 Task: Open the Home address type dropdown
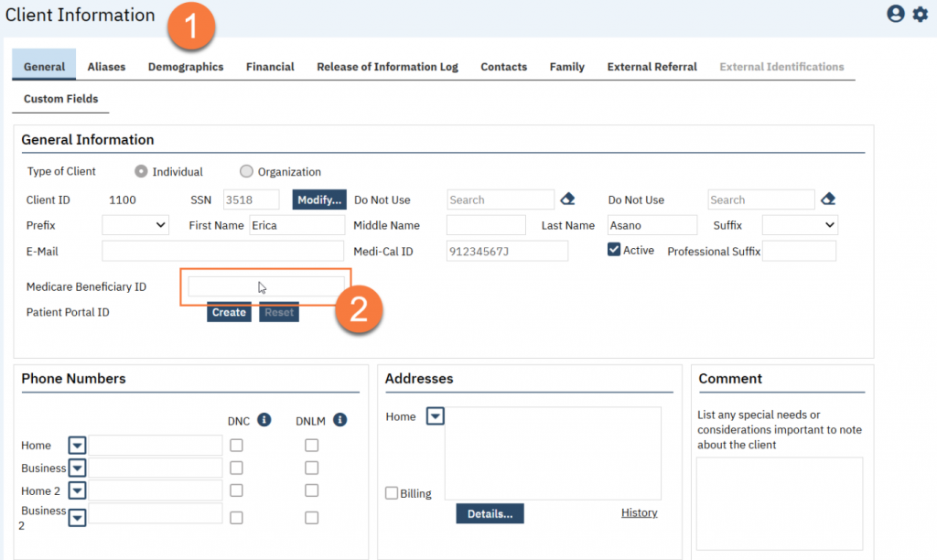click(436, 417)
